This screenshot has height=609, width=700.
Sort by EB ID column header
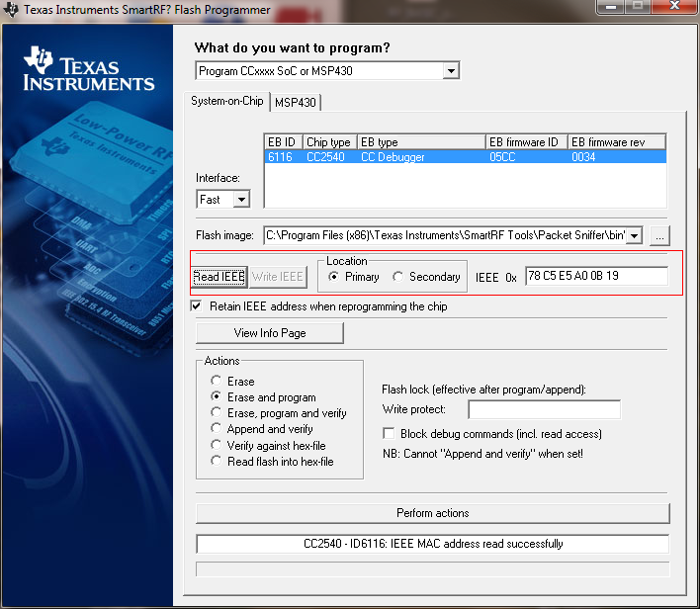click(284, 142)
